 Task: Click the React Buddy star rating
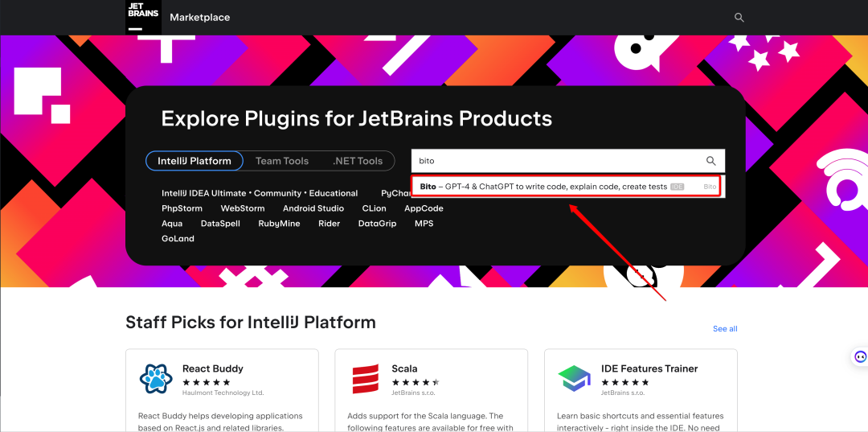pos(206,382)
